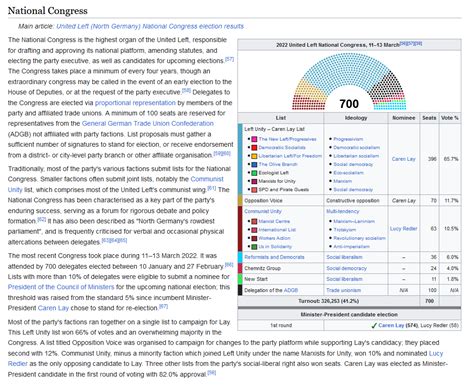The image size is (474, 386).
Task: Open Eco-socialism ideology link
Action: (x=348, y=173)
